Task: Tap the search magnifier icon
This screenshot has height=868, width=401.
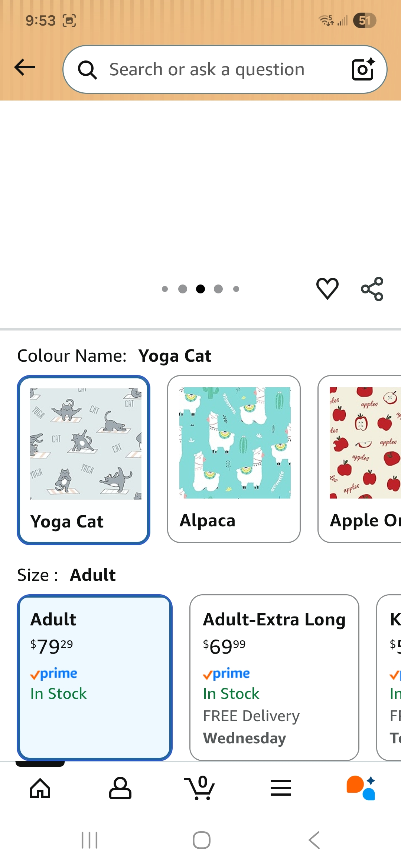Action: (x=87, y=70)
